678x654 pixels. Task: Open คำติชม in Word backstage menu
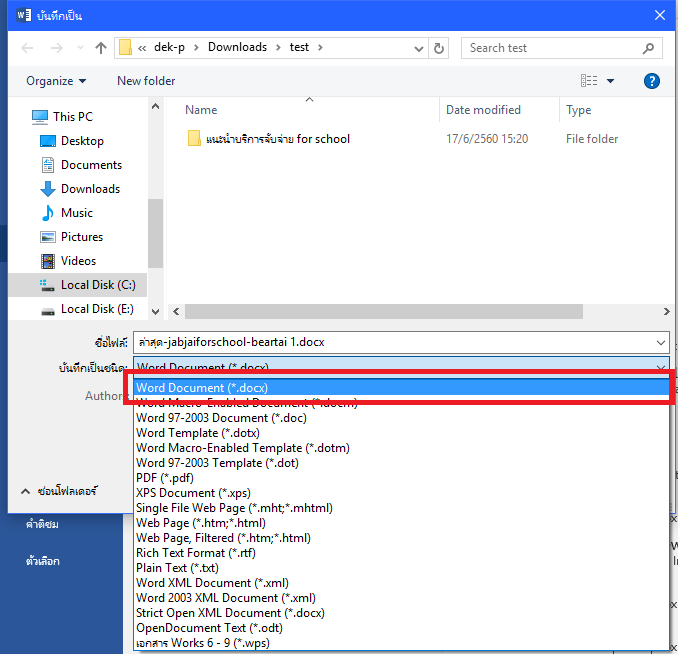(x=42, y=524)
